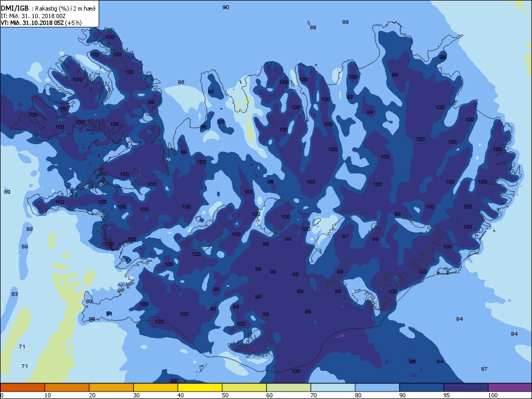Select the purple above-100 legend swatch
This screenshot has height=399, width=532.
[x=510, y=387]
